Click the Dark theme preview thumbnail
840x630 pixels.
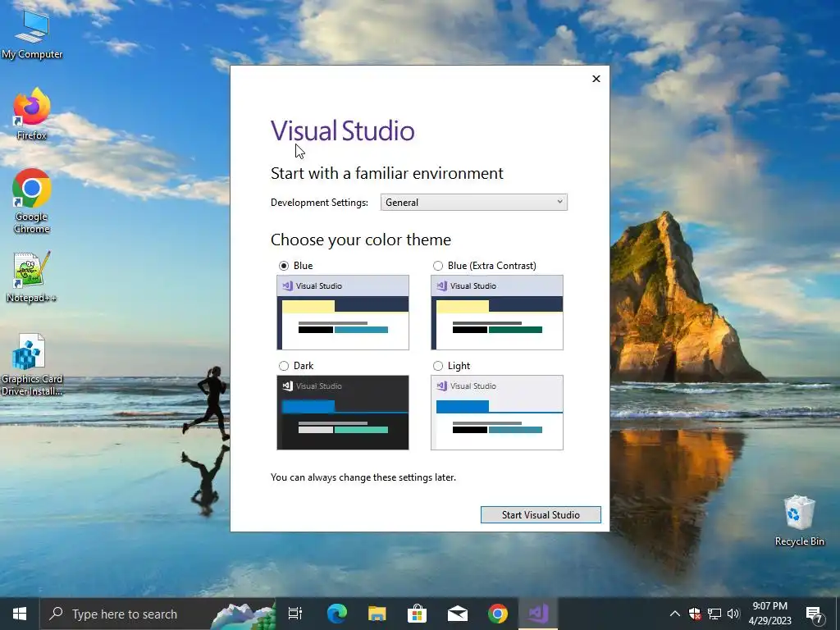click(x=343, y=413)
